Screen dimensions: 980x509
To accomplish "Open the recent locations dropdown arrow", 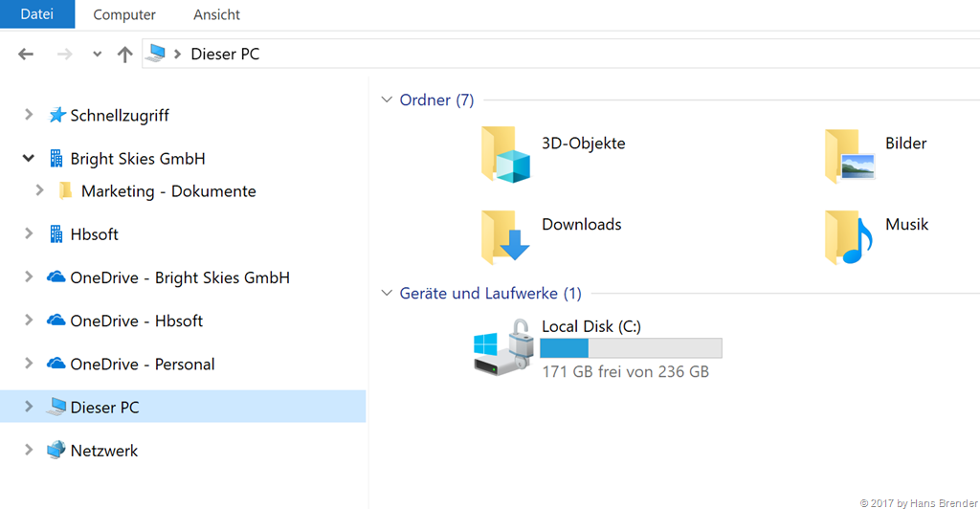I will coord(97,55).
